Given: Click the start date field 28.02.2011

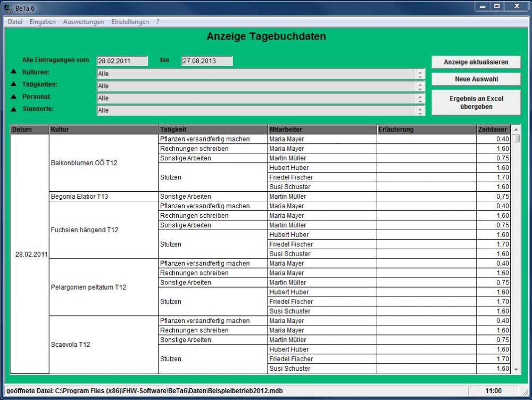Looking at the screenshot, I should [122, 61].
